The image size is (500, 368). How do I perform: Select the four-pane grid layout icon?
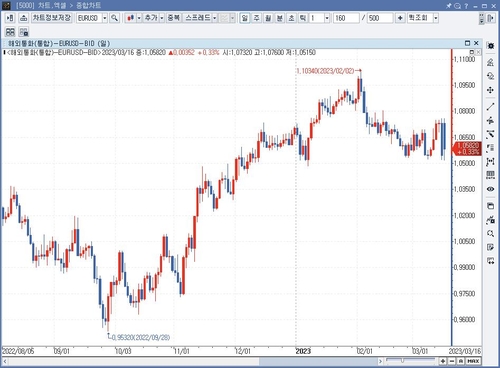tap(10, 32)
